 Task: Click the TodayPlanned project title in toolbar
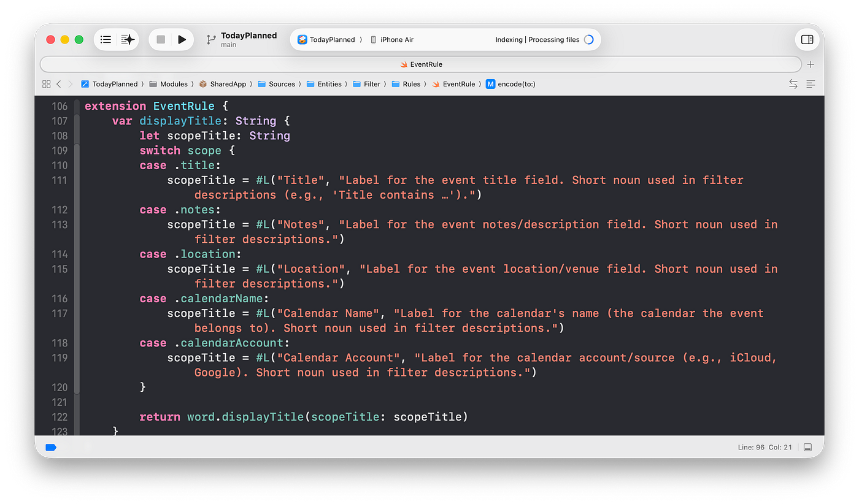pyautogui.click(x=248, y=36)
